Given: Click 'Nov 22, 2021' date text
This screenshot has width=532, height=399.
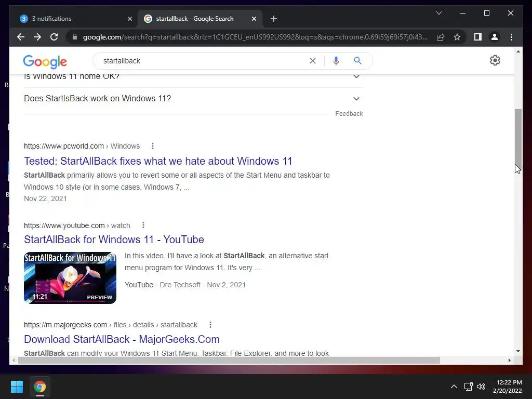Looking at the screenshot, I should click(46, 198).
